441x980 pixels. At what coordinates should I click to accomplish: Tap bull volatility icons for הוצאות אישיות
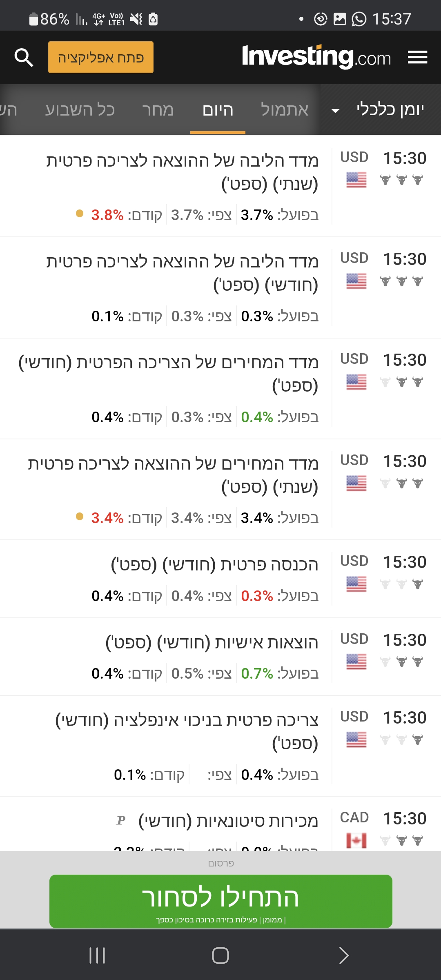[x=401, y=661]
